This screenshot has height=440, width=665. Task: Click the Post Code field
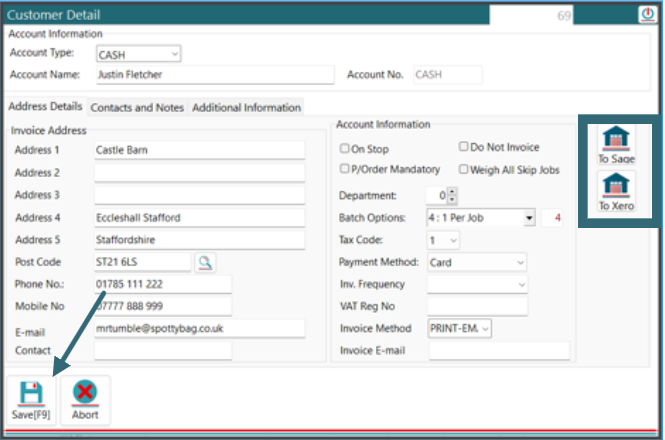click(x=143, y=262)
